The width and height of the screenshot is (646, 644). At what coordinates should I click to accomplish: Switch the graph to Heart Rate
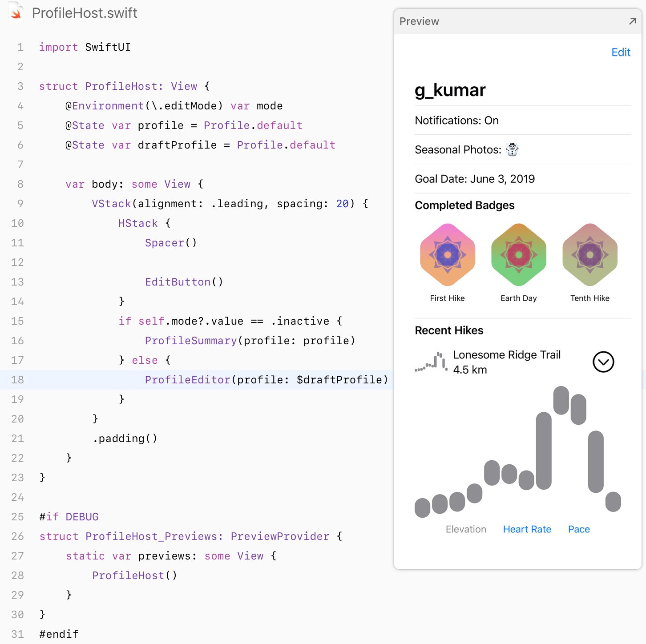[x=527, y=529]
